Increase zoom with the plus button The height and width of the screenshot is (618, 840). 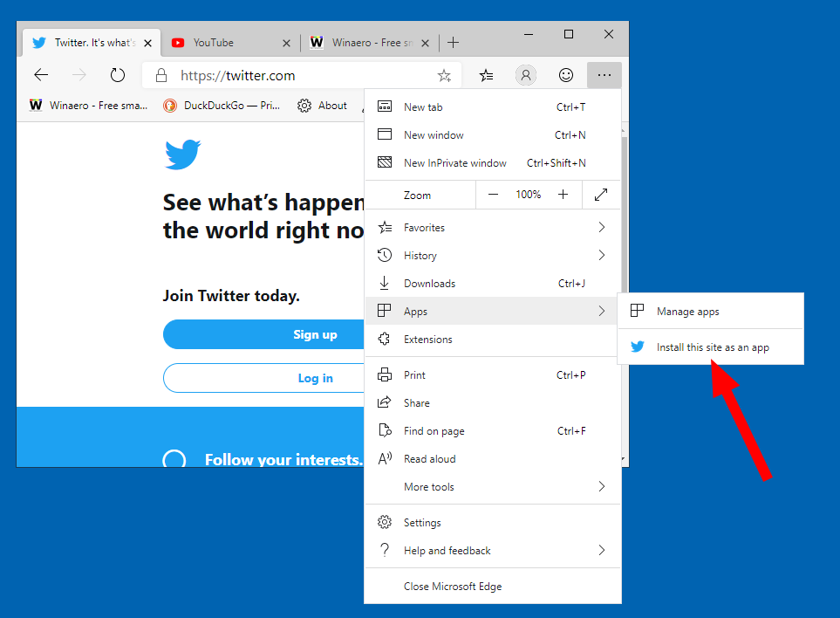(563, 195)
